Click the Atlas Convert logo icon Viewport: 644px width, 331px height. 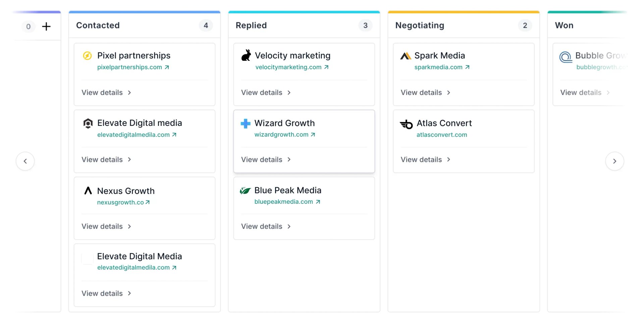point(406,124)
